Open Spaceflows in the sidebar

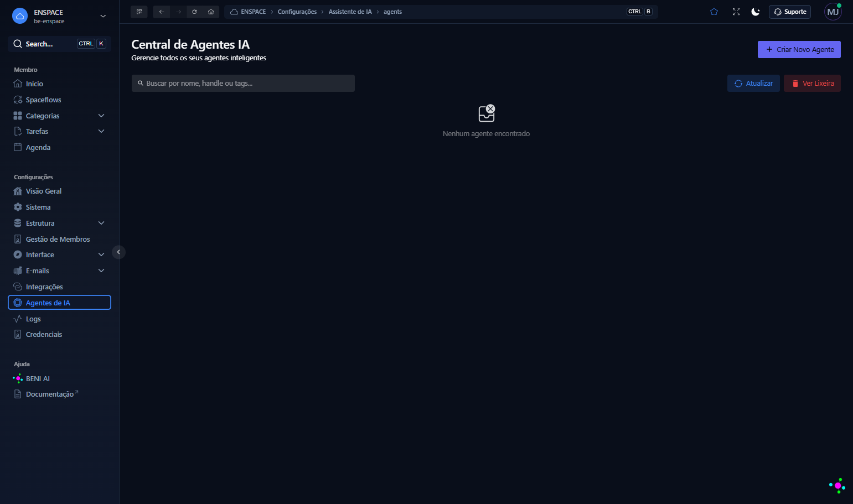pos(59,100)
